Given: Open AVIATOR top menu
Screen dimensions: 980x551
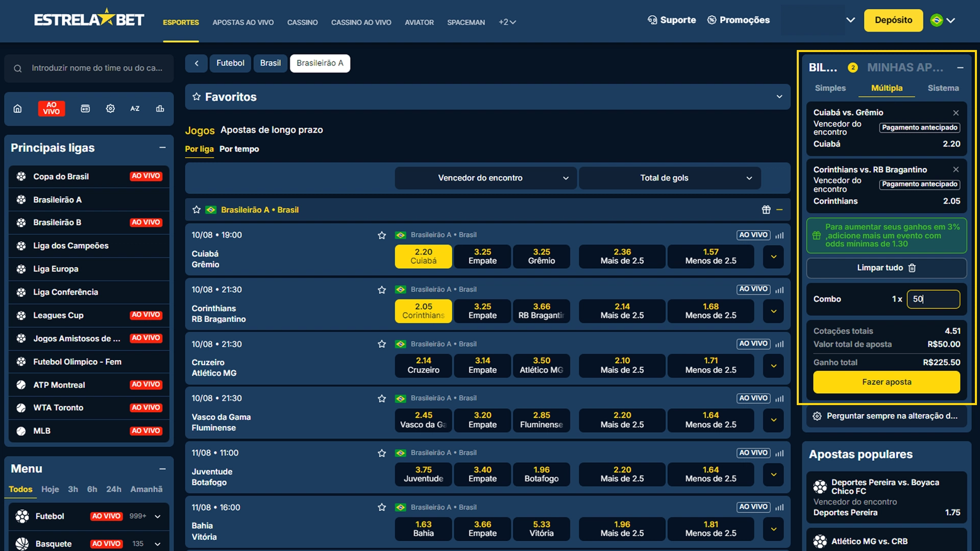Looking at the screenshot, I should pos(419,22).
